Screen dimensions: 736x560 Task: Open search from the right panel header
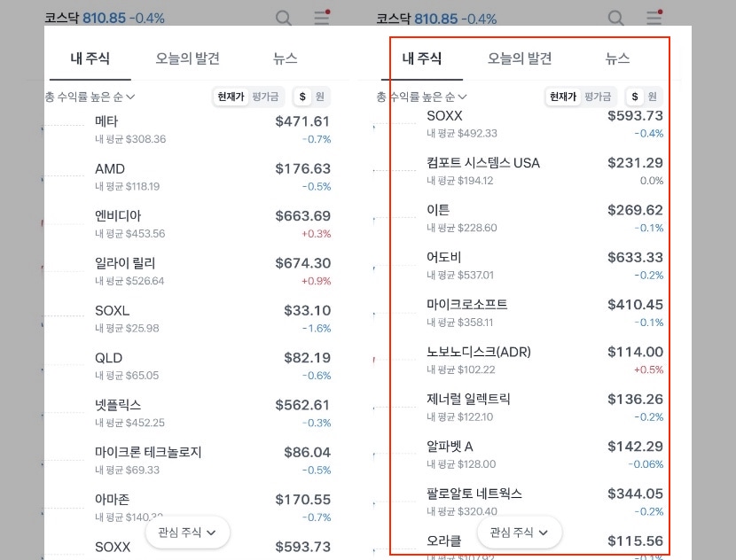(x=616, y=18)
